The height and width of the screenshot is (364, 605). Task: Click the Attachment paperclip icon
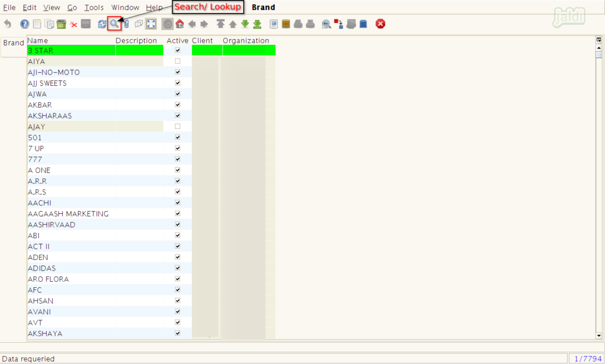[126, 24]
